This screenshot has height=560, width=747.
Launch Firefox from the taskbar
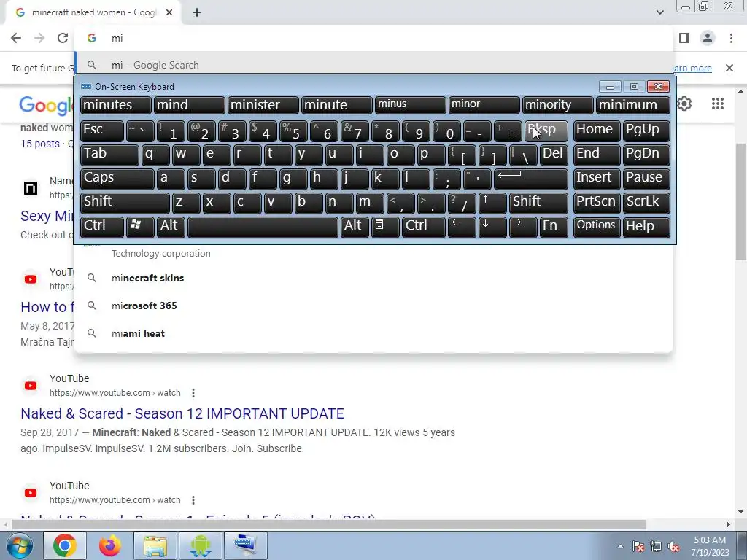[x=109, y=545]
